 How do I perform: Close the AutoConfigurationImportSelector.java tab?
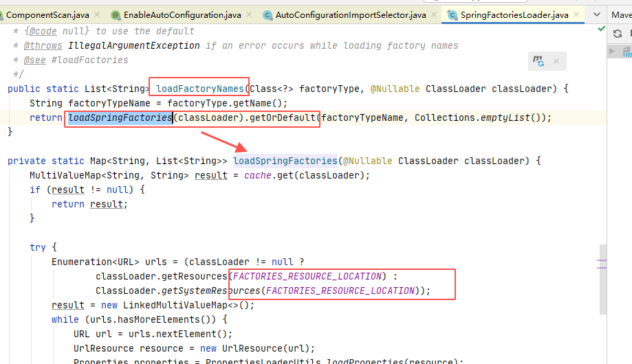434,14
